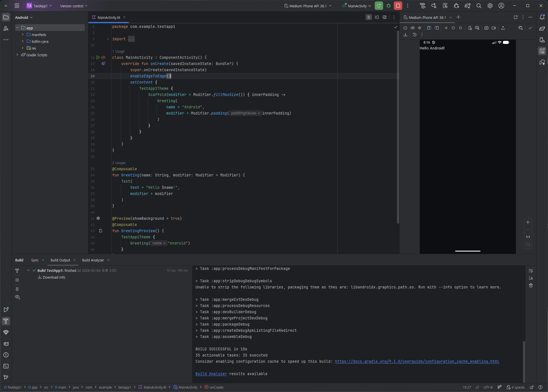Open the Gradle configuration cache docs link
Screen dimensions: 548x392
coord(417,362)
